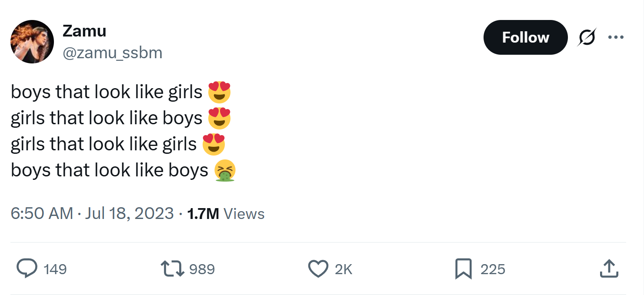
Task: Click the display name Zamu
Action: 84,31
